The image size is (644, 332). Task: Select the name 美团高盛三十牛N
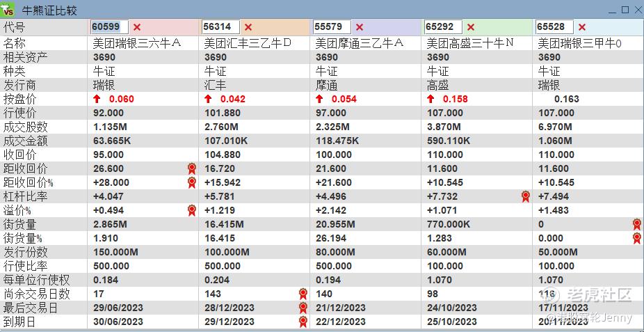[471, 43]
